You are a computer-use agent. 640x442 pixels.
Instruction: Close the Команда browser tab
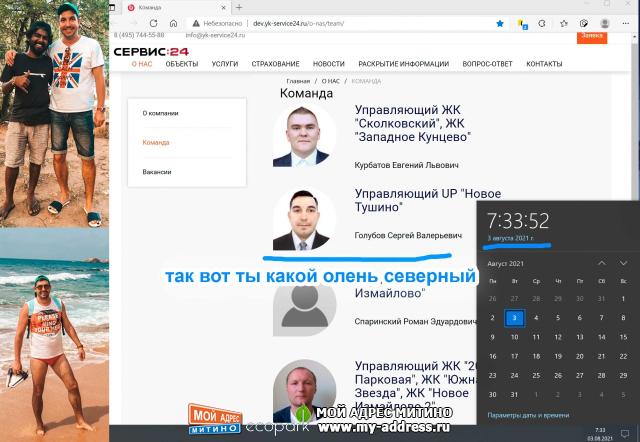pyautogui.click(x=224, y=7)
